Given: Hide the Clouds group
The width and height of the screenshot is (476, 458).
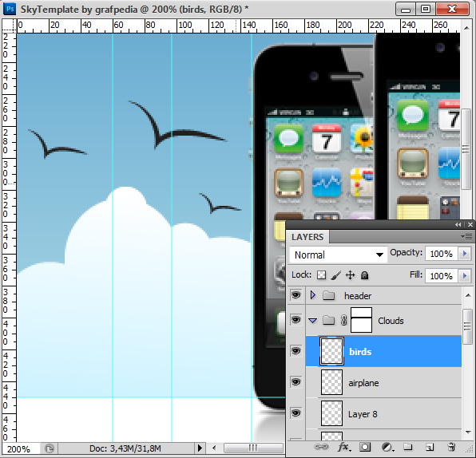Looking at the screenshot, I should tap(296, 320).
